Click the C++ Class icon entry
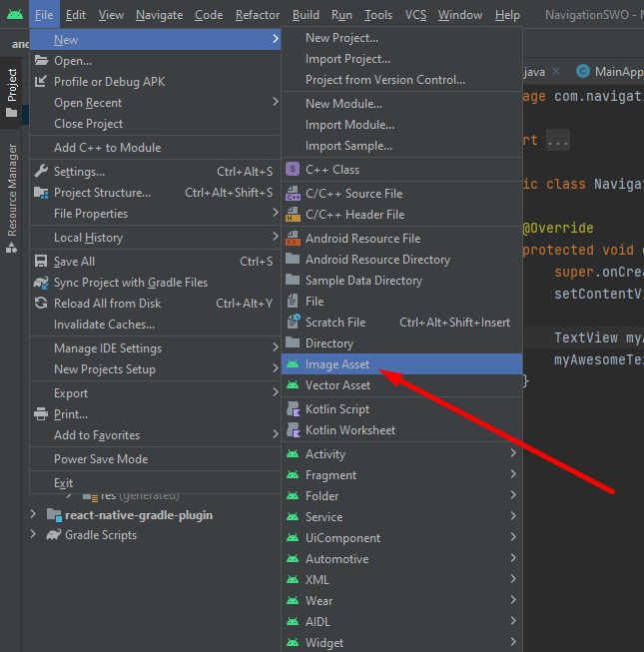 [x=294, y=170]
